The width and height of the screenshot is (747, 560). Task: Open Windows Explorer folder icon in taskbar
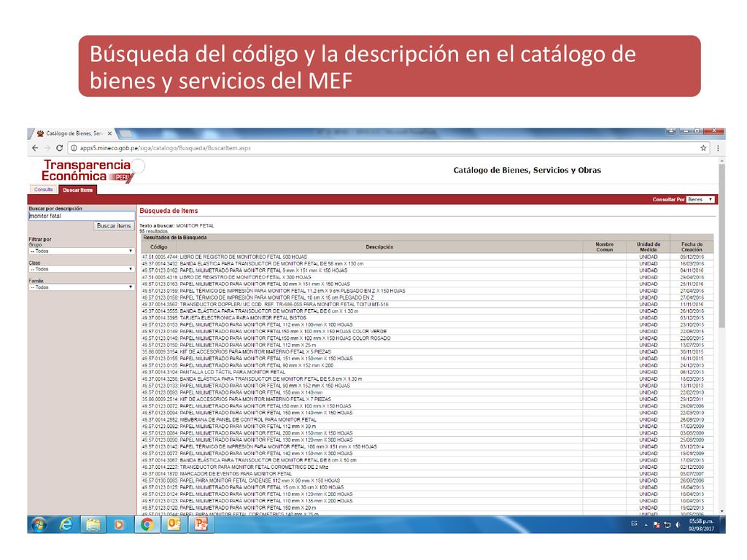[93, 524]
